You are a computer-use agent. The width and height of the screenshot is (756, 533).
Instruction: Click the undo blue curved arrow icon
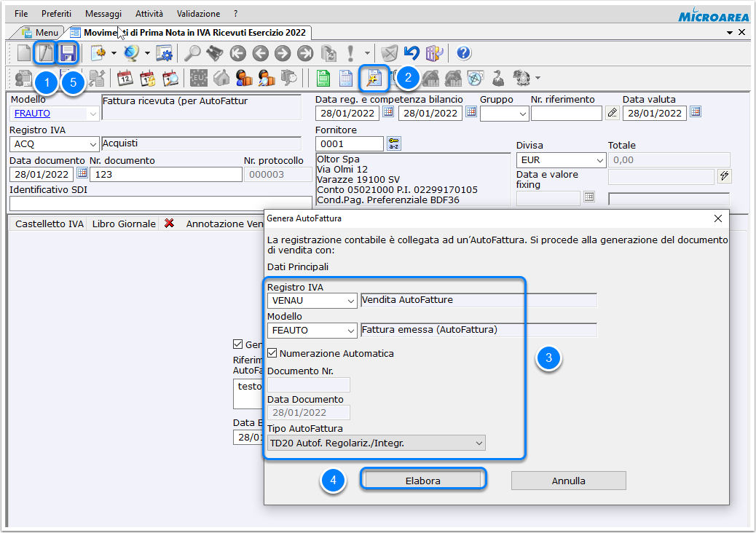coord(412,53)
